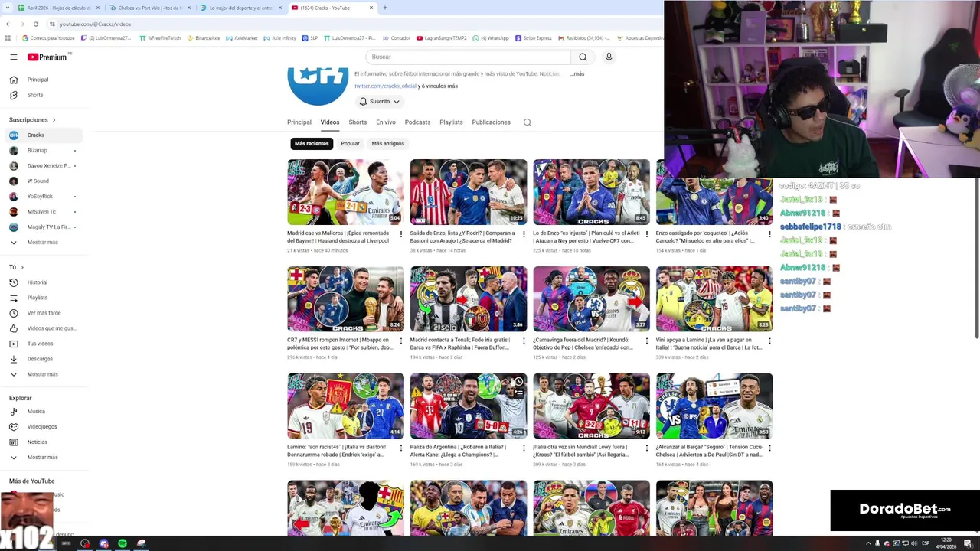Open sidebar Playlists under Tú
Viewport: 980px width, 551px height.
tap(38, 298)
